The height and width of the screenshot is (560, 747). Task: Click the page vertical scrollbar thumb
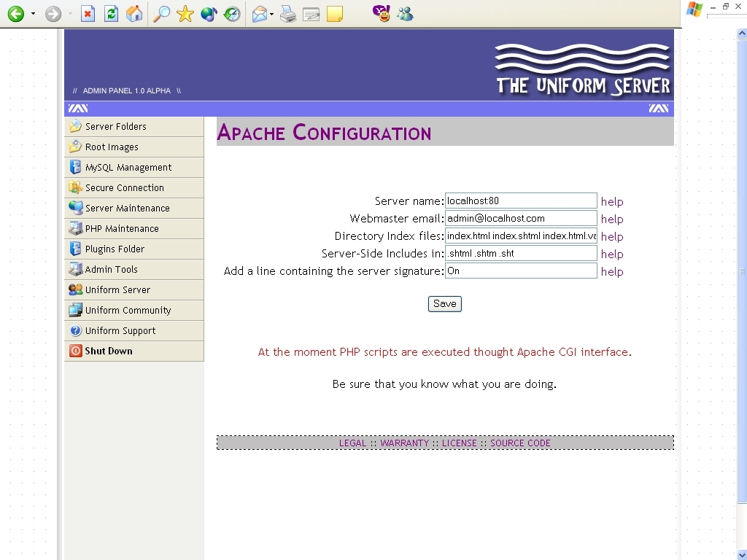742,271
